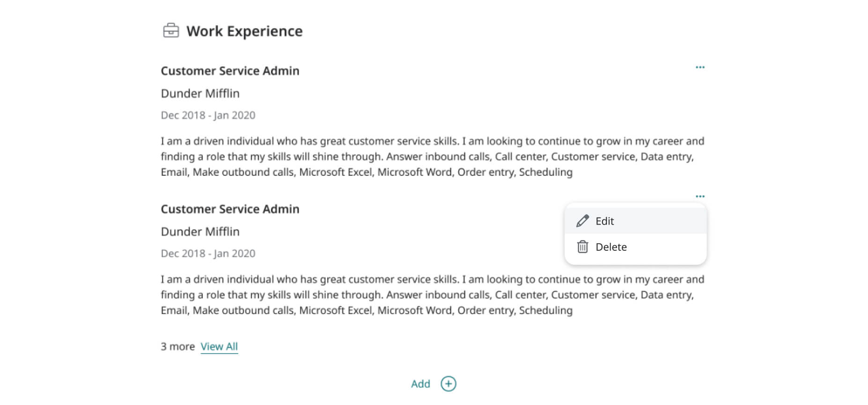The width and height of the screenshot is (868, 405).
Task: Click the second Customer Service Admin title
Action: click(x=230, y=209)
